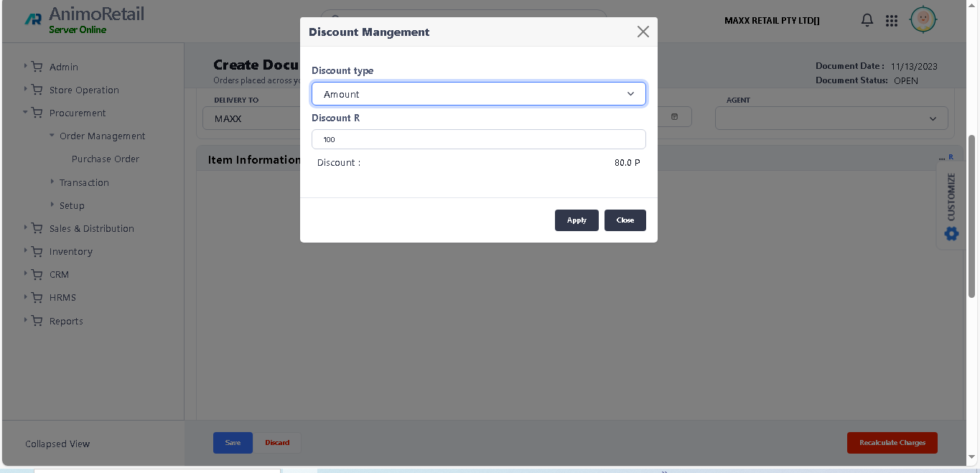Save the document
Screen dimensions: 980x473
[x=233, y=443]
